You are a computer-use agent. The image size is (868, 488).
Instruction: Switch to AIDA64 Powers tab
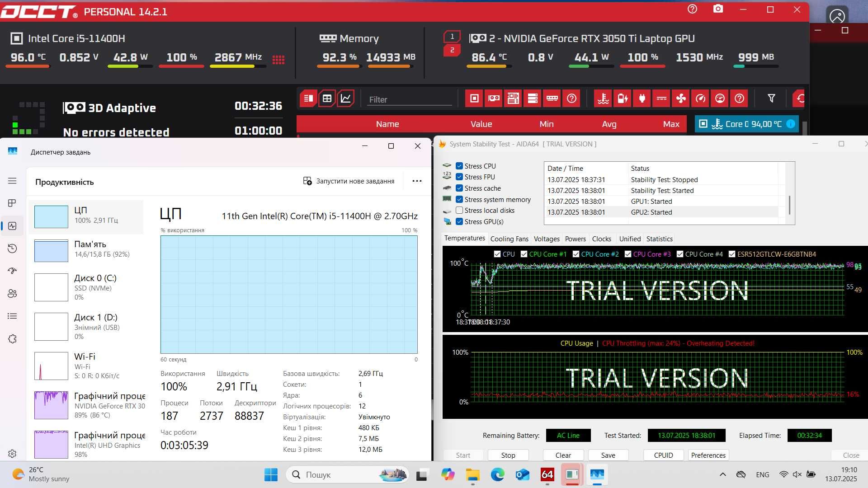tap(575, 239)
